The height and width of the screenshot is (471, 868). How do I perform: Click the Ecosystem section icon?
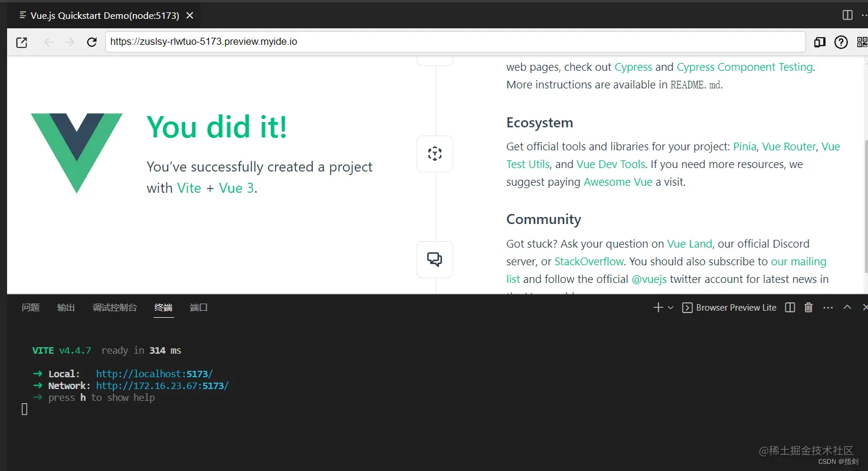pos(435,154)
